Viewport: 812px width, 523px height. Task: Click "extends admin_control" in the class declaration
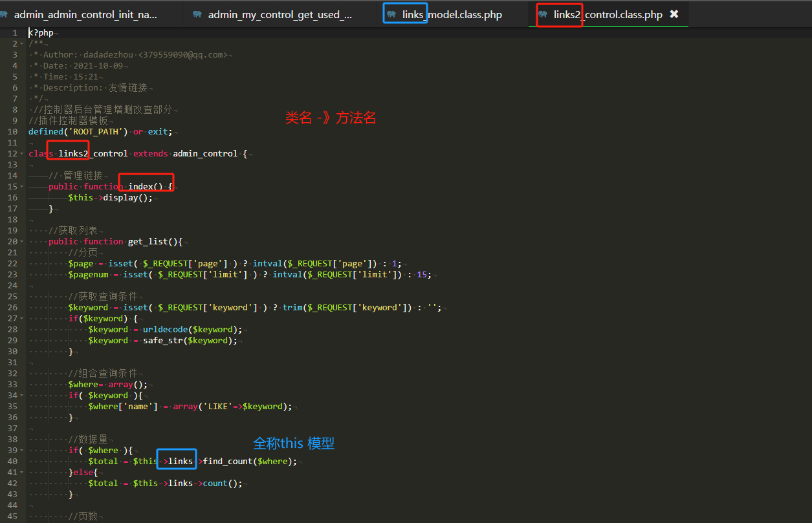(185, 154)
